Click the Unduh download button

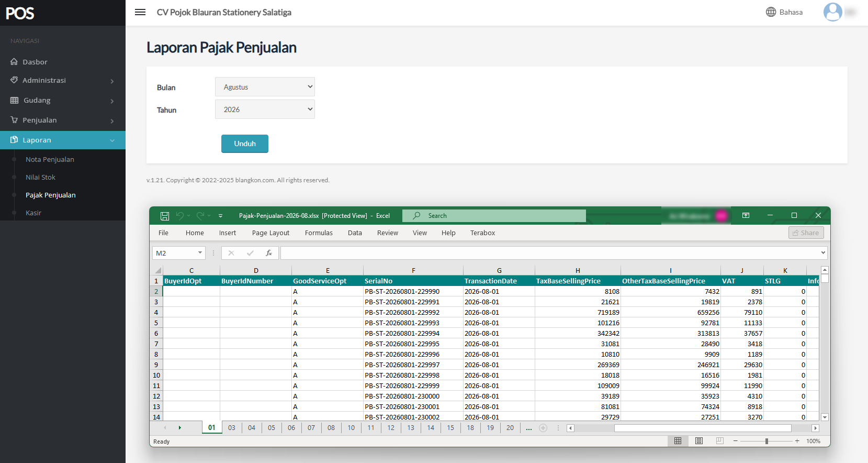245,144
